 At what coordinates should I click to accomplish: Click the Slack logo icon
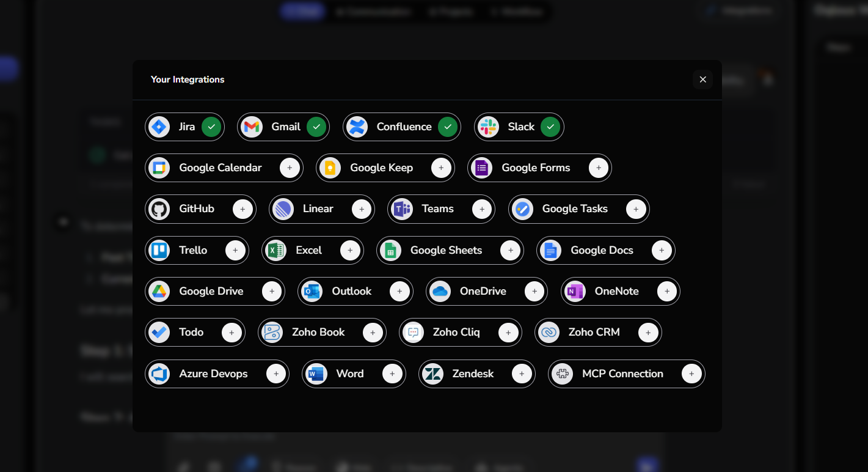488,127
